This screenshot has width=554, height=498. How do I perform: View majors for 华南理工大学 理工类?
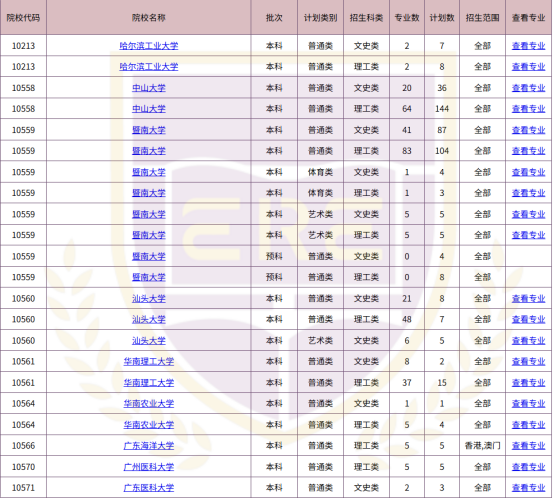coord(529,383)
